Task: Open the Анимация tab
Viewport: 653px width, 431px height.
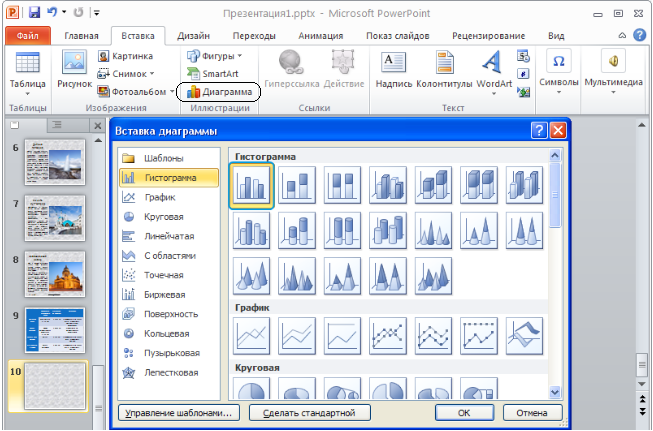Action: coord(321,36)
